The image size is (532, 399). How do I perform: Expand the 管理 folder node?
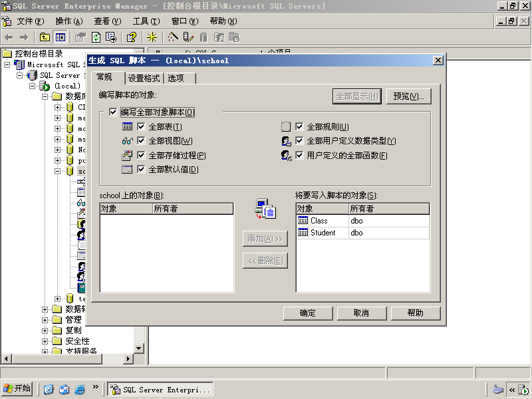click(x=45, y=320)
